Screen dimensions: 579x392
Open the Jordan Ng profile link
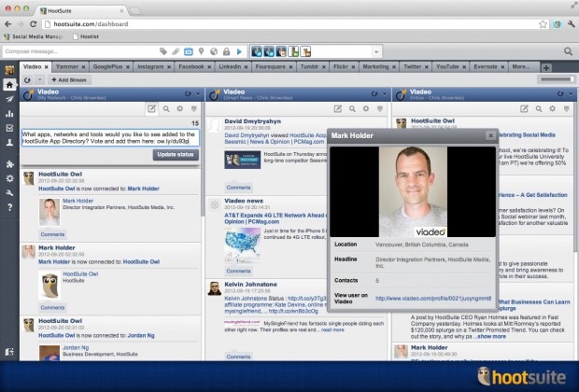click(76, 348)
